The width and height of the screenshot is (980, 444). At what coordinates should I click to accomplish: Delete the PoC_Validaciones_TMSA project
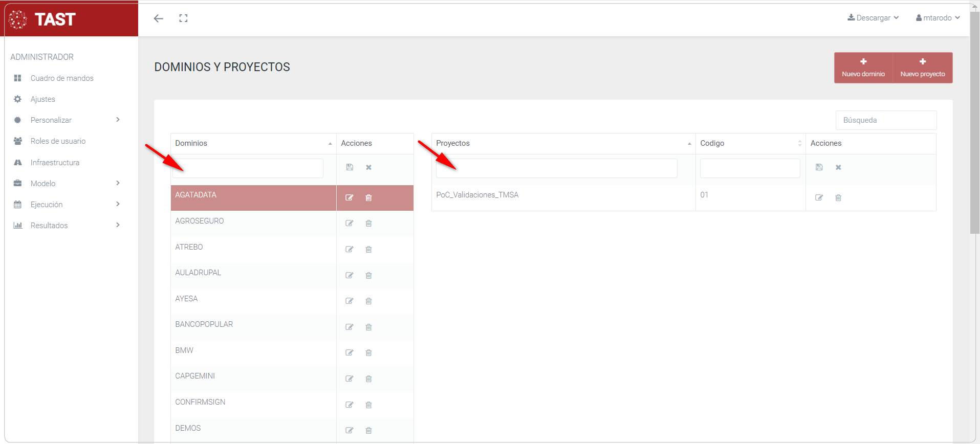tap(838, 198)
